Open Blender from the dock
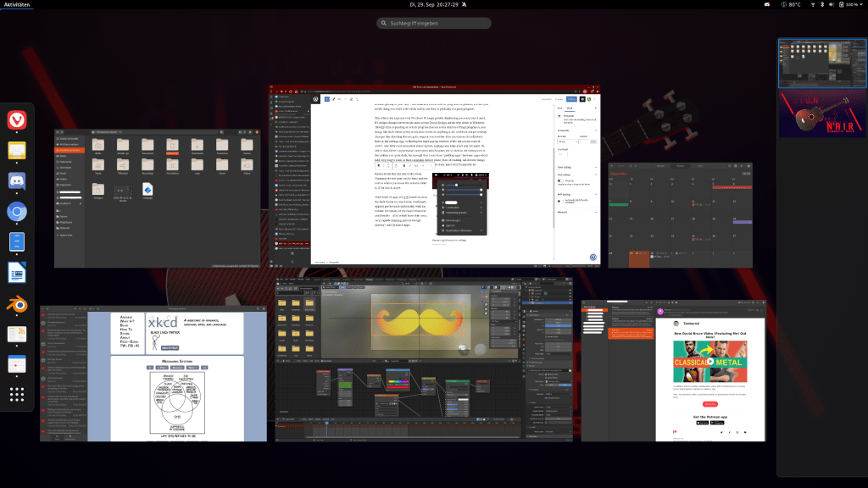This screenshot has width=868, height=488. click(17, 304)
